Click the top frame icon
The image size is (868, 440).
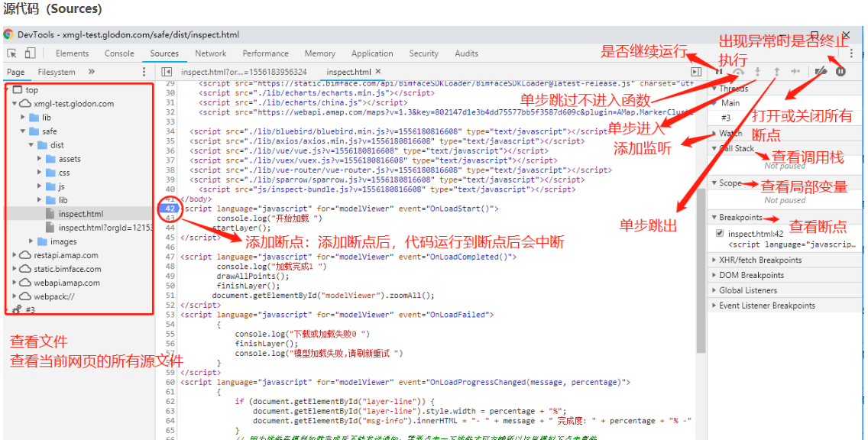(x=17, y=90)
